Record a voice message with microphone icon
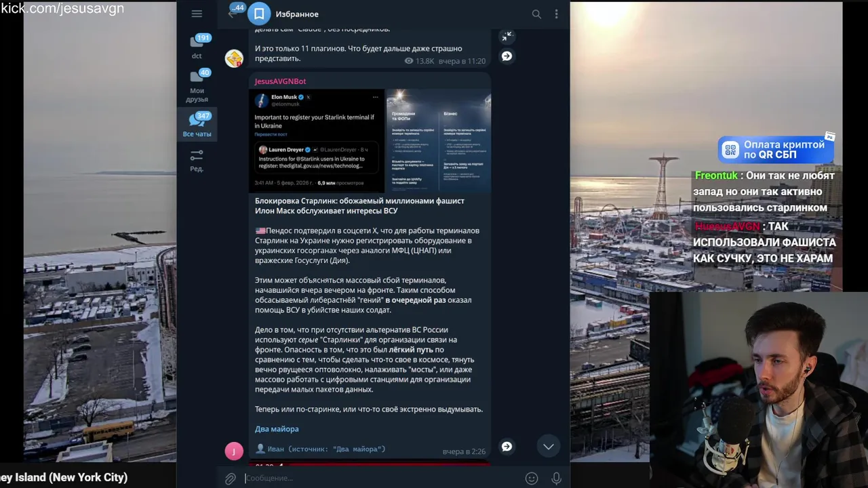This screenshot has width=868, height=488. (556, 479)
